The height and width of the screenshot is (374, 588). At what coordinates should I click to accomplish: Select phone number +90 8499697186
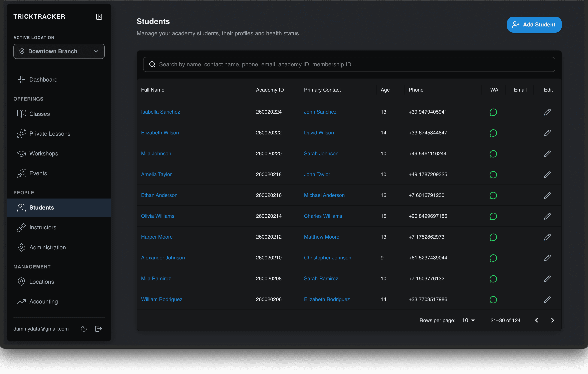click(428, 216)
